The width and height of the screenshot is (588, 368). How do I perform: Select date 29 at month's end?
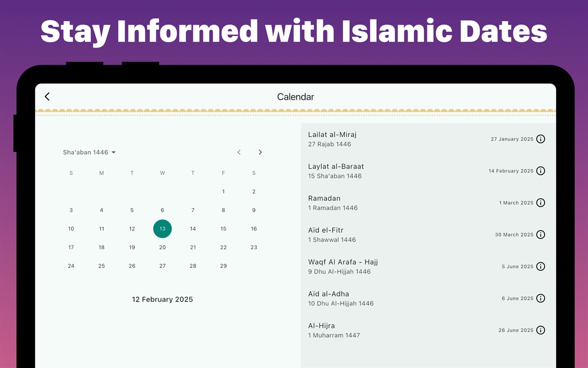pos(223,266)
